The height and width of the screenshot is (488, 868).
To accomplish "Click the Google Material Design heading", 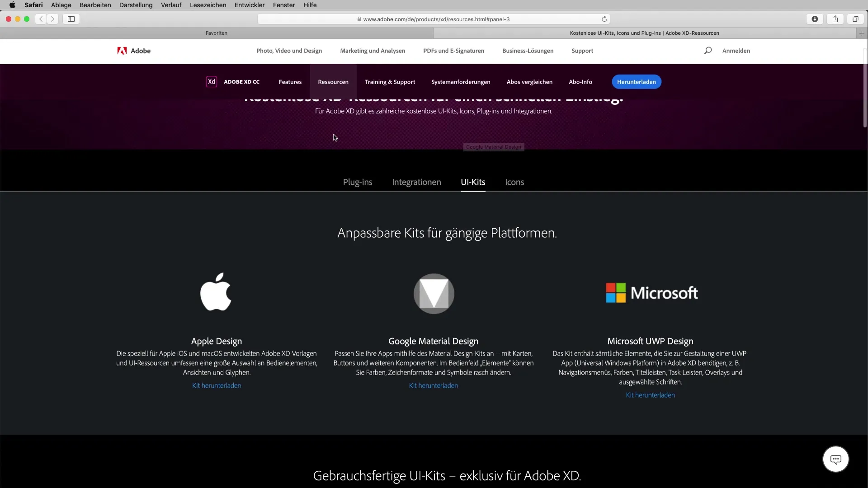I will point(434,341).
